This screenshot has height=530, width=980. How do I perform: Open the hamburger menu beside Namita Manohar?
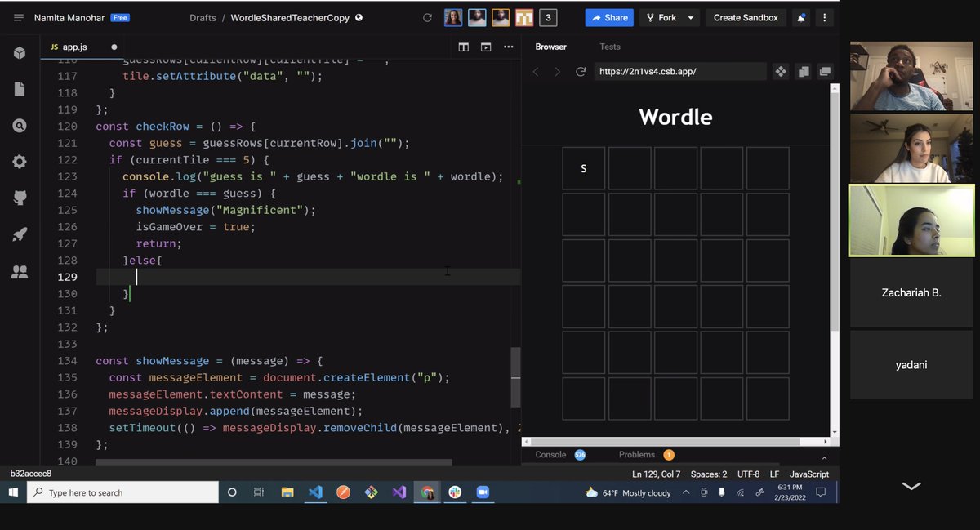pos(19,17)
